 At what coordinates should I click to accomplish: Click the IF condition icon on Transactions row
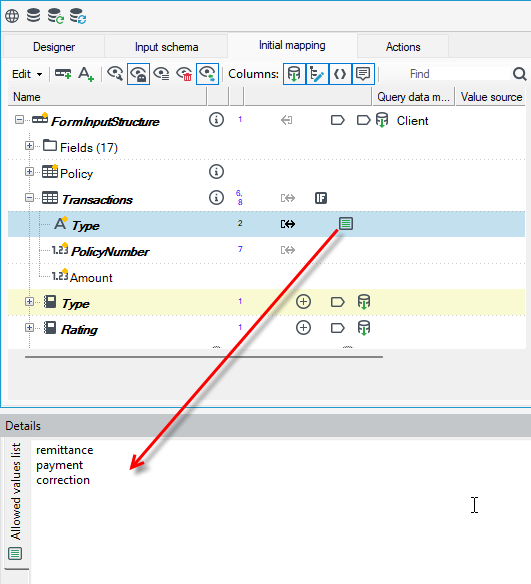(x=321, y=198)
